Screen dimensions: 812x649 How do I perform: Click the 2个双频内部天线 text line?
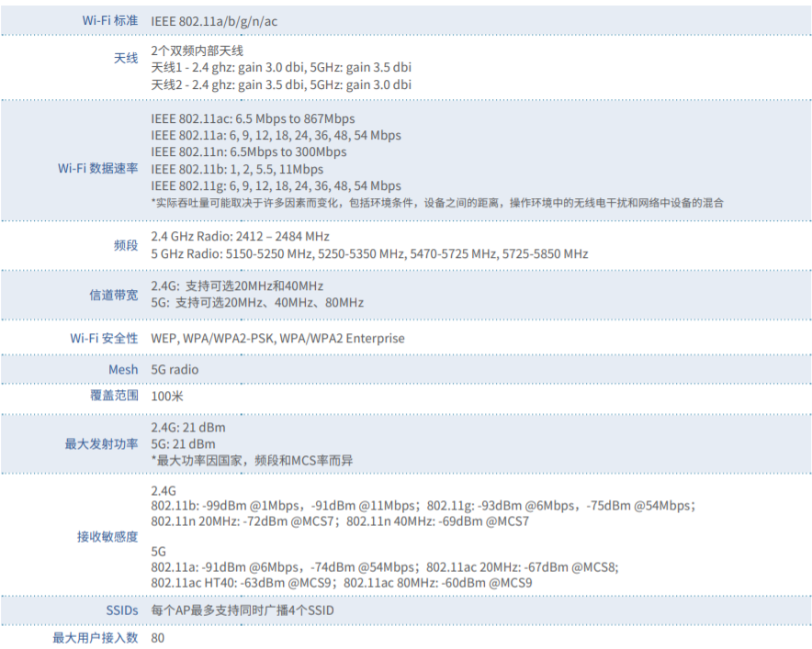click(x=197, y=51)
